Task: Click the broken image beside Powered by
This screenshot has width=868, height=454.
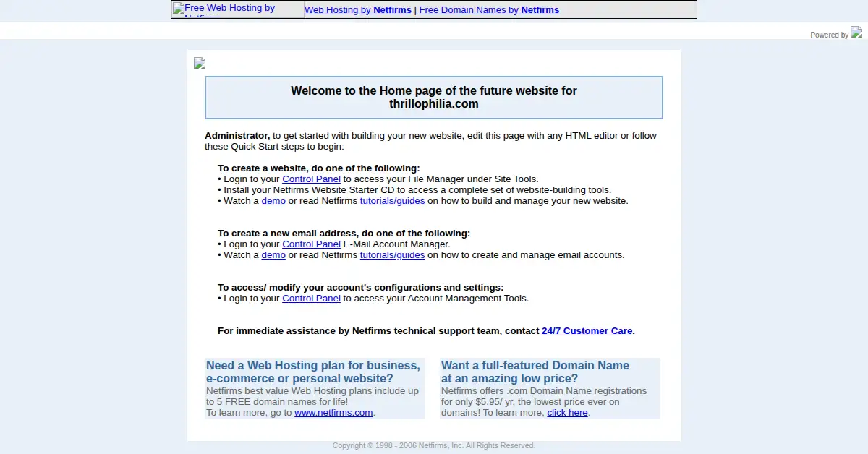Action: (856, 32)
